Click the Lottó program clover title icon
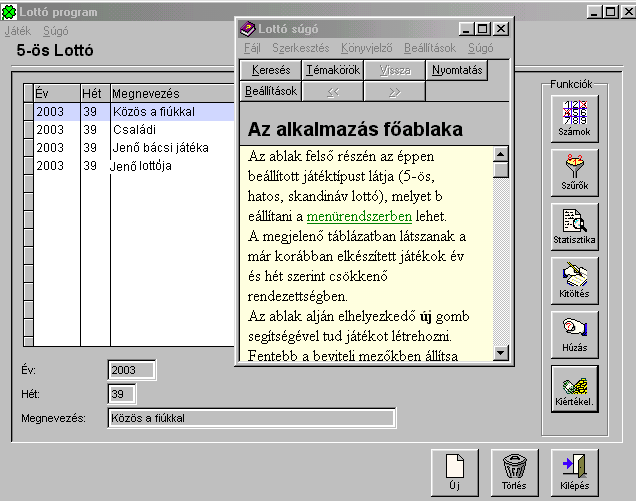The height and width of the screenshot is (501, 636). coord(9,12)
